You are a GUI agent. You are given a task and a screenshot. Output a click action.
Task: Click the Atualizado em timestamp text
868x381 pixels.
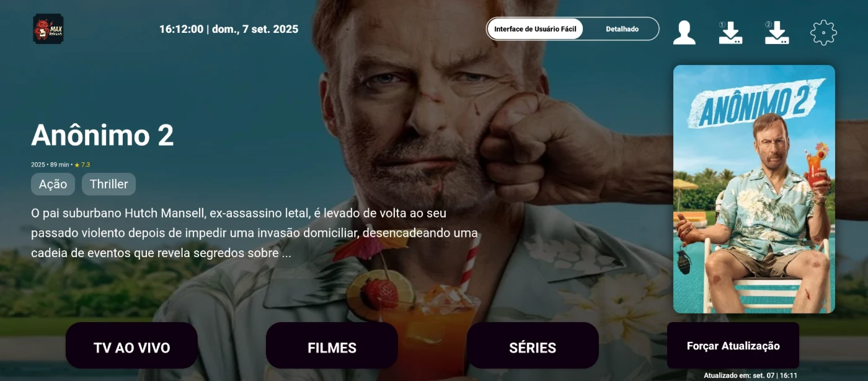(x=750, y=375)
